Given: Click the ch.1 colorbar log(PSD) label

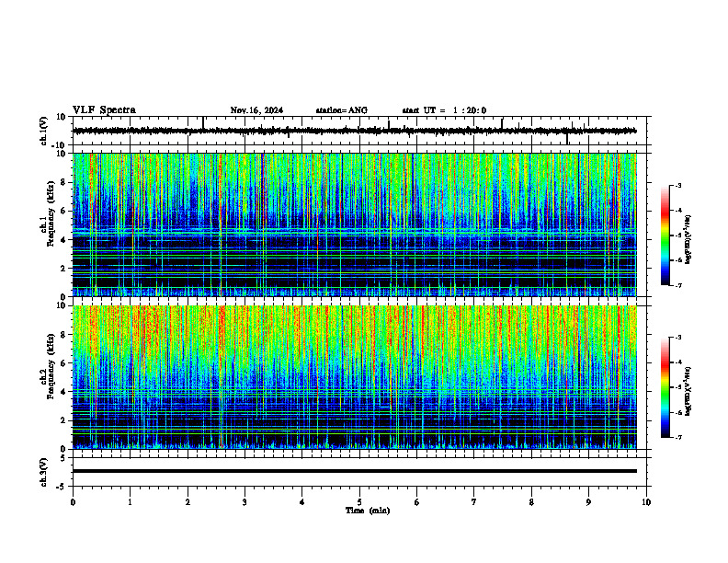Looking at the screenshot, I should tap(688, 240).
